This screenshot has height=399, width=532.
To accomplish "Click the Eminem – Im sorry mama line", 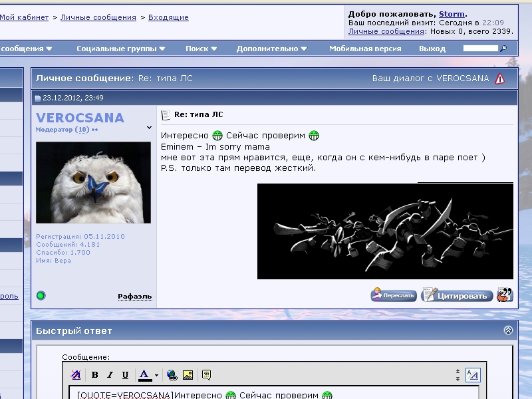I will pyautogui.click(x=215, y=146).
